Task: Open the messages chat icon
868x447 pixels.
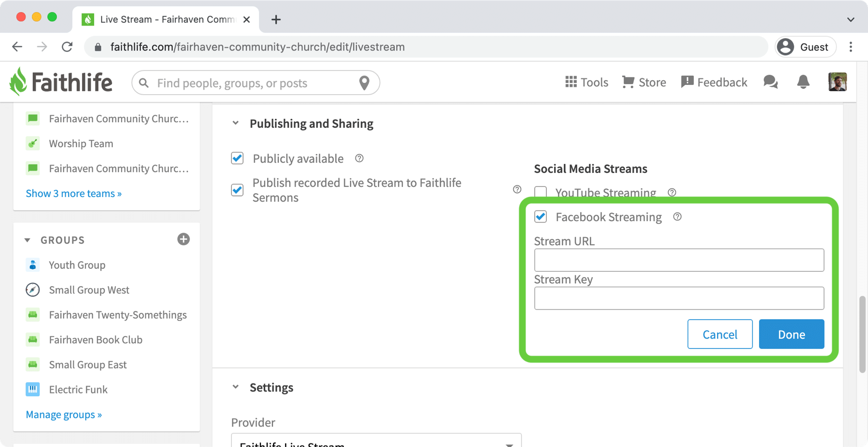Action: (x=771, y=82)
